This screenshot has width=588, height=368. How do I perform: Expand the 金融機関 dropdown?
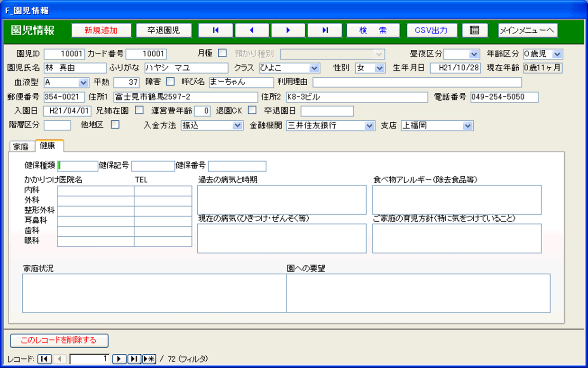[370, 126]
